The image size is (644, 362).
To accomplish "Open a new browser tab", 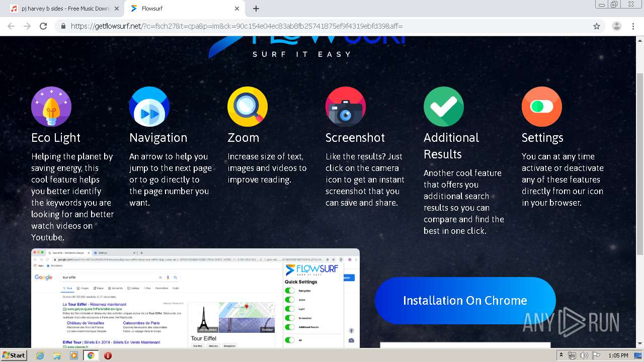I will click(256, 9).
